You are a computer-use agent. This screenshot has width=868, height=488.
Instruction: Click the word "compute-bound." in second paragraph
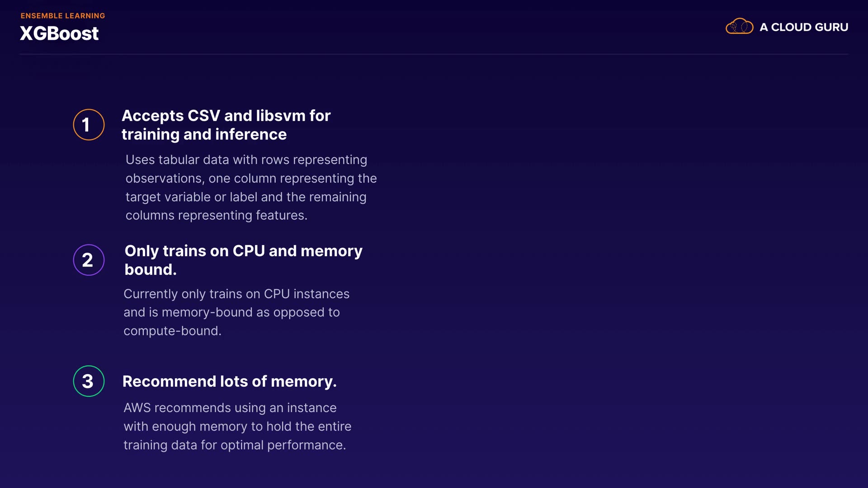[172, 331]
